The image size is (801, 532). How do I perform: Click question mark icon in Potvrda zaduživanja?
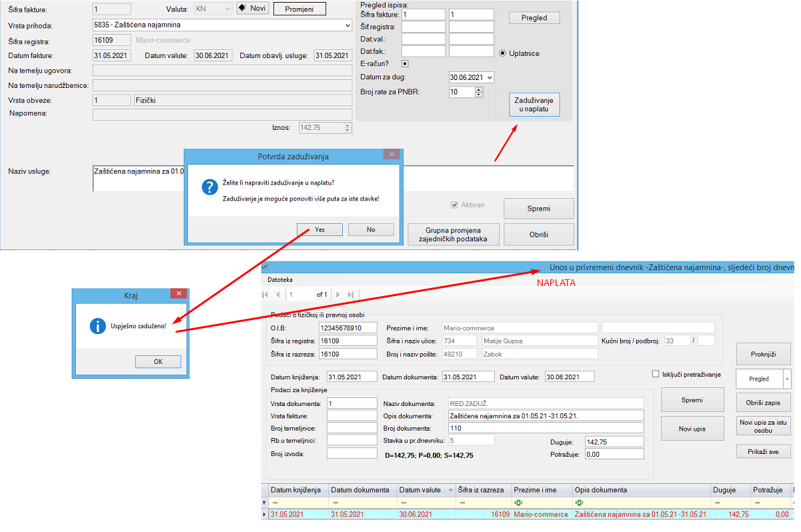tap(209, 187)
